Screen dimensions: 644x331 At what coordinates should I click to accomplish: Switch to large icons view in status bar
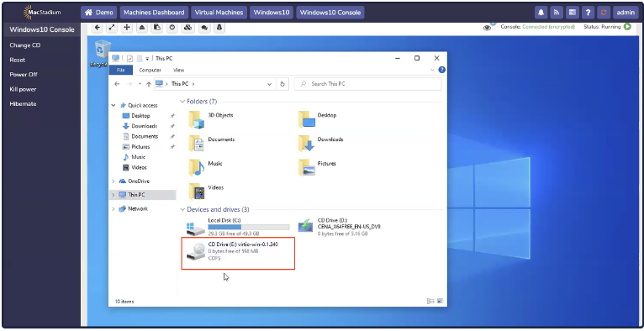441,301
